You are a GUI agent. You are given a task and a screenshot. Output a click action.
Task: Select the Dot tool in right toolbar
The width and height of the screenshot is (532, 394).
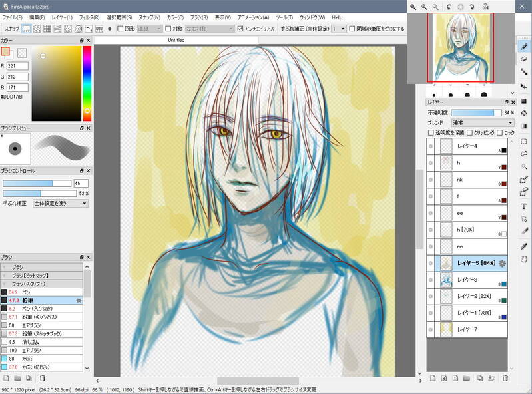pos(524,71)
